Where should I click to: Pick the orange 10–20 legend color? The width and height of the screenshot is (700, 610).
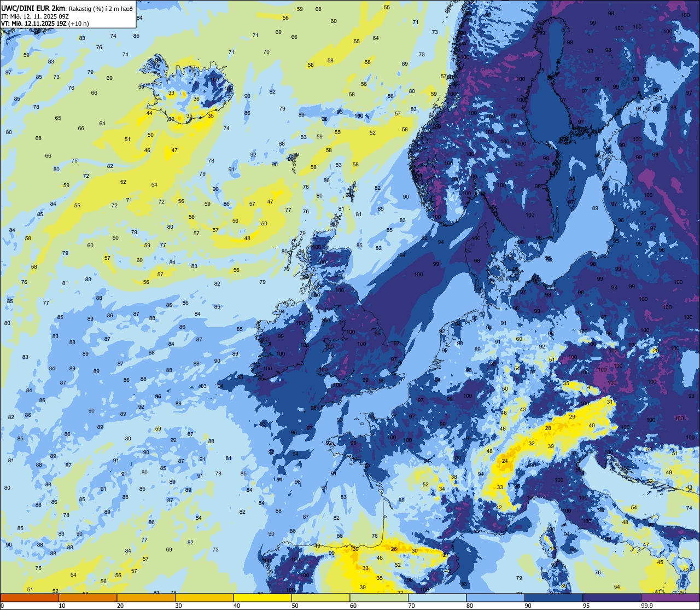tap(87, 597)
